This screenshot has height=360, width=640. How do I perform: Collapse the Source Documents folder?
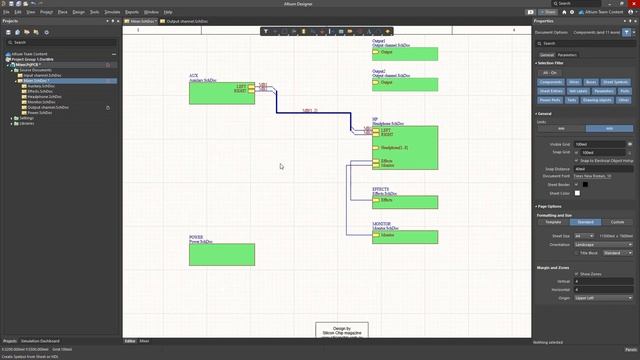(x=11, y=70)
